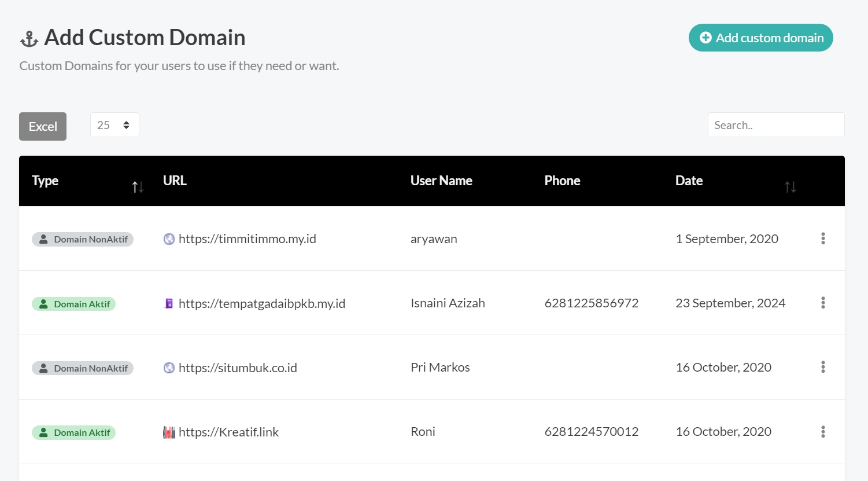Click the Add custom domain button
The image size is (868, 481).
click(x=760, y=38)
